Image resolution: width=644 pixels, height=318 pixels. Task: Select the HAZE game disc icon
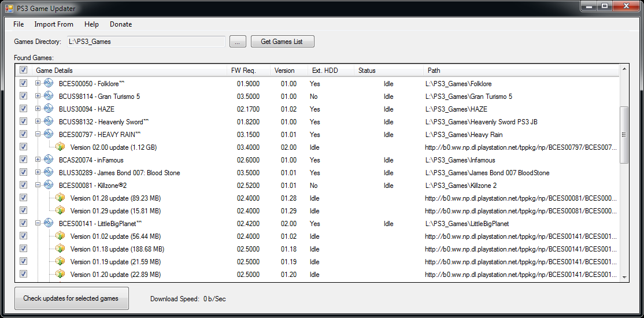(49, 109)
